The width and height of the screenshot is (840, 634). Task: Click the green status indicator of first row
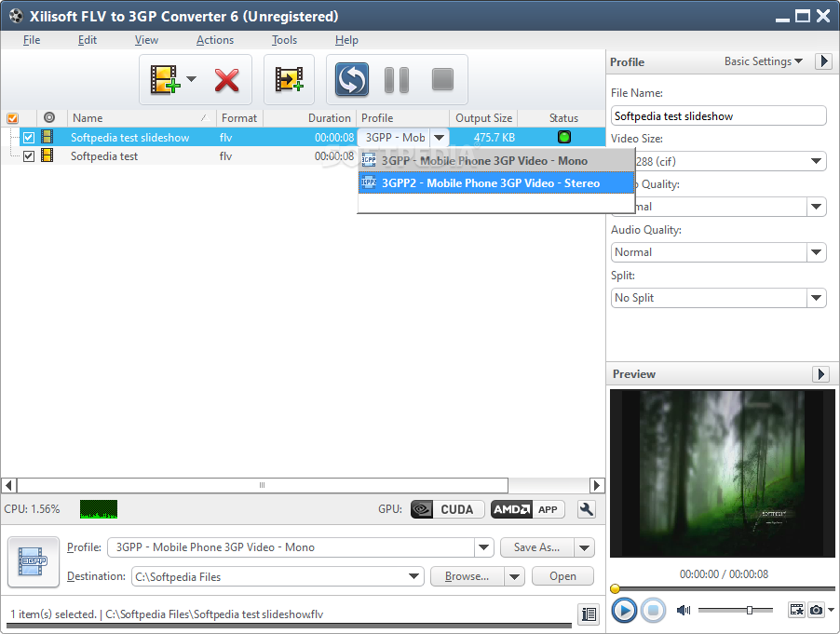click(564, 137)
